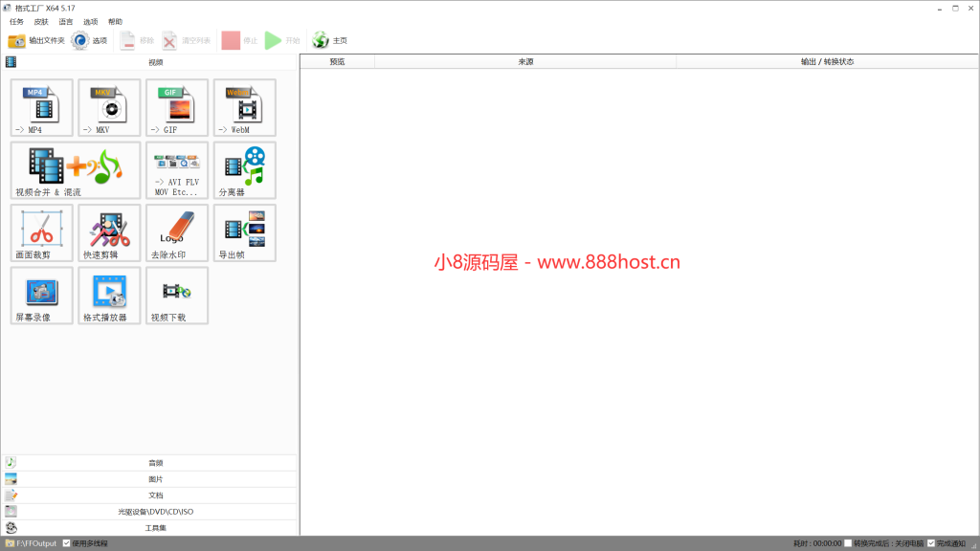Choose the convert to GIF tile
The width and height of the screenshot is (980, 551).
(x=177, y=107)
